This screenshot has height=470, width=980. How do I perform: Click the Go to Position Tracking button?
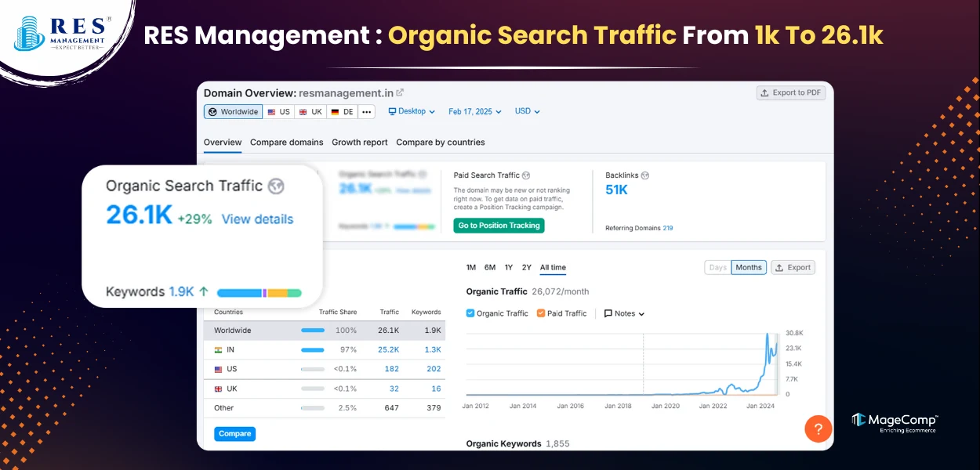pos(499,226)
